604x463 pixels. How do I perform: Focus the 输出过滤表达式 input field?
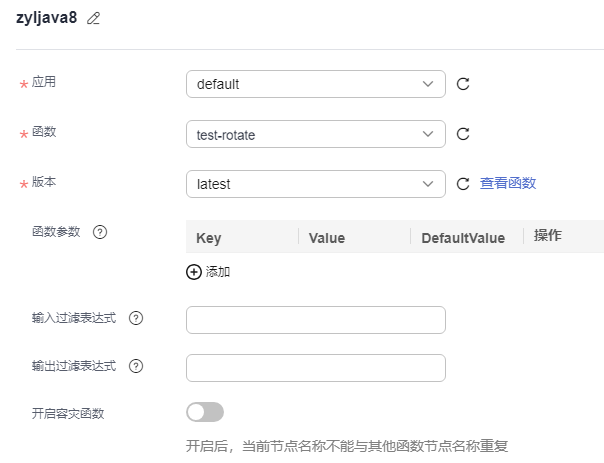click(315, 368)
